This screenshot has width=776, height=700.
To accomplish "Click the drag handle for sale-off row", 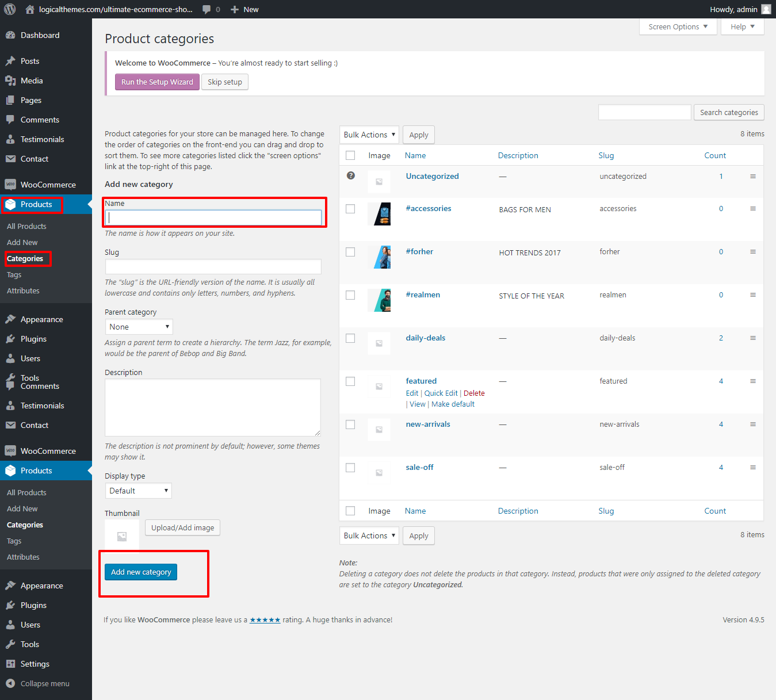I will [x=752, y=468].
